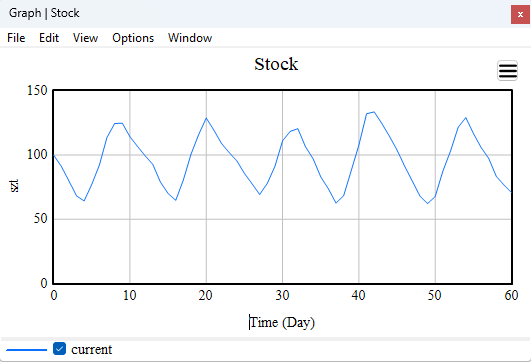The image size is (531, 362).
Task: Uncheck the current run checkbox
Action: [x=59, y=348]
